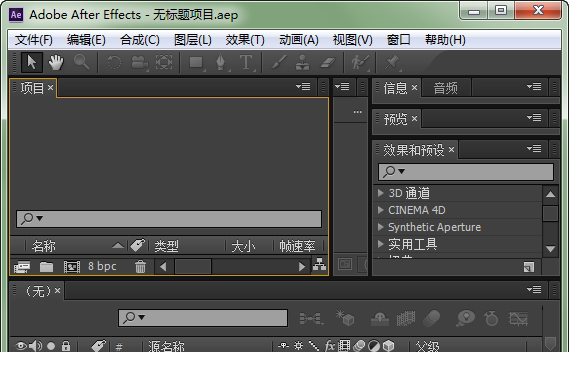The width and height of the screenshot is (569, 366).
Task: Click the 8 bpc color depth button
Action: point(102,267)
